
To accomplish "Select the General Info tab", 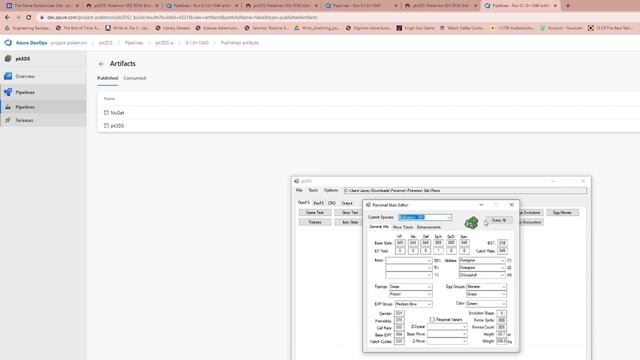I will tap(379, 227).
